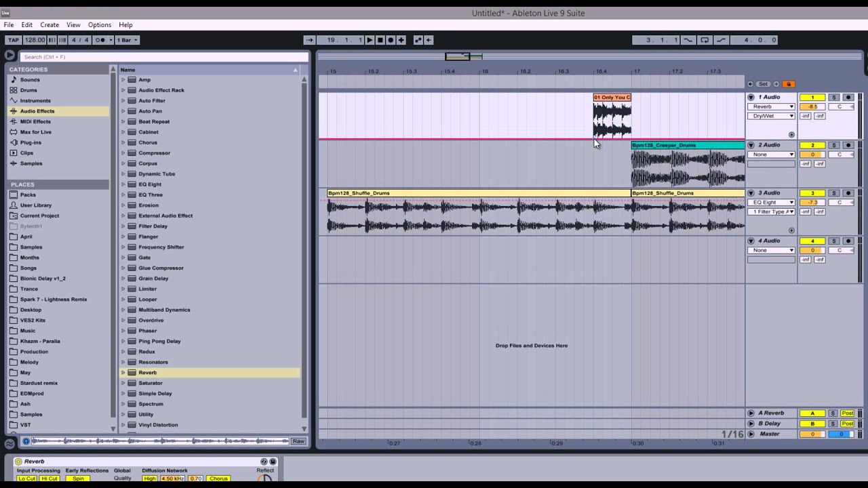Image resolution: width=868 pixels, height=488 pixels.
Task: Deactivate track 3 with its yellow activator
Action: [x=812, y=193]
